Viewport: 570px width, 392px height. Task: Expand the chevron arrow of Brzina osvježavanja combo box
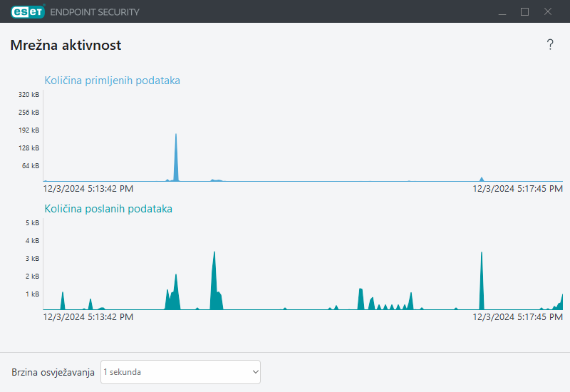pos(255,372)
